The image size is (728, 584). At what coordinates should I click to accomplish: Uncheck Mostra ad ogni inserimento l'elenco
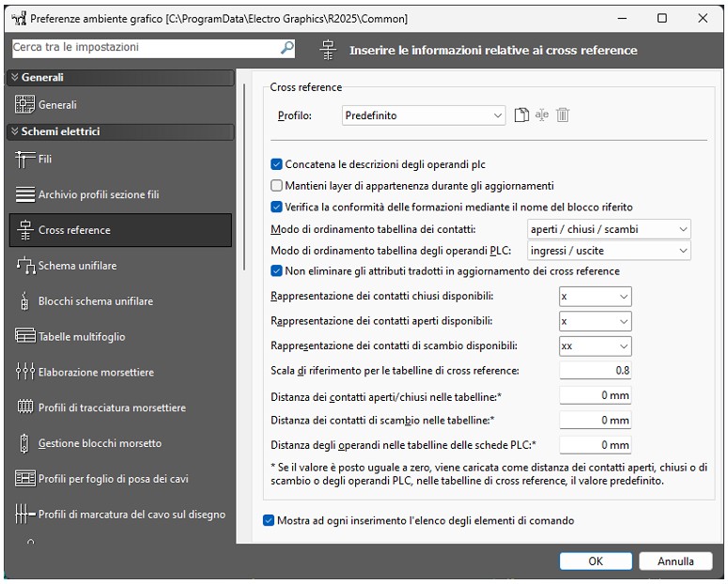click(x=269, y=520)
